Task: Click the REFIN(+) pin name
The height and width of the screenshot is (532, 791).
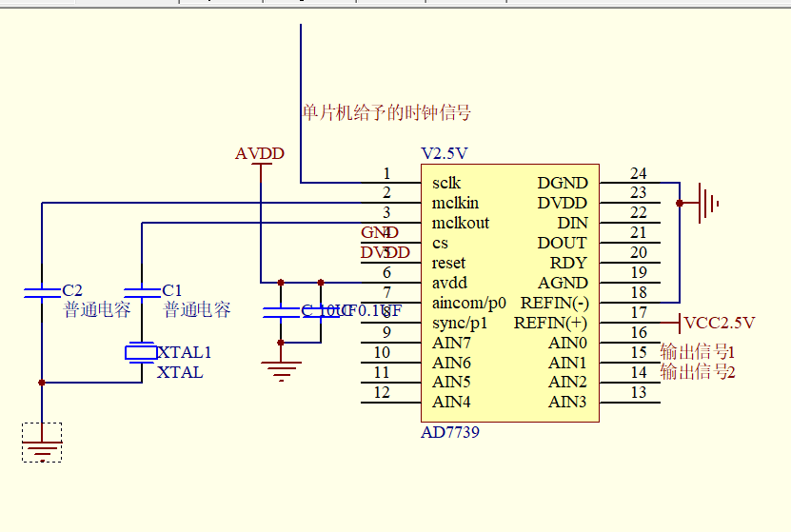Action: coord(551,323)
